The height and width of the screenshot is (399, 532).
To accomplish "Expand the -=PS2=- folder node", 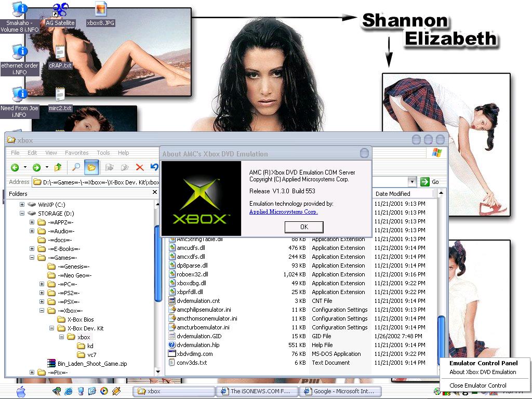I will (x=42, y=293).
